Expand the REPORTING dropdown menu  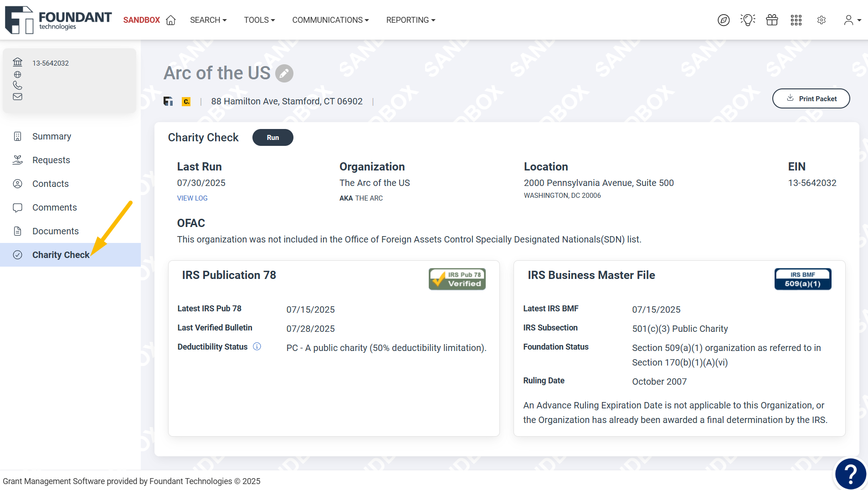(411, 20)
